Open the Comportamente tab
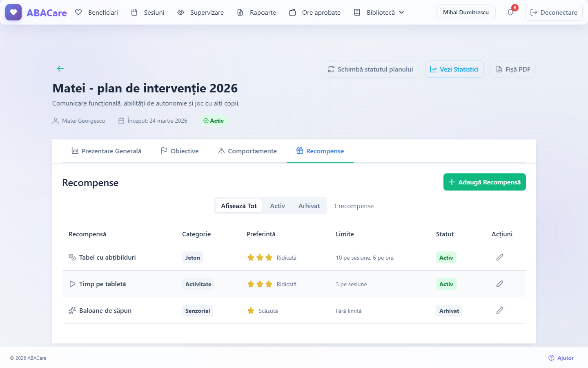The width and height of the screenshot is (588, 368). (247, 151)
